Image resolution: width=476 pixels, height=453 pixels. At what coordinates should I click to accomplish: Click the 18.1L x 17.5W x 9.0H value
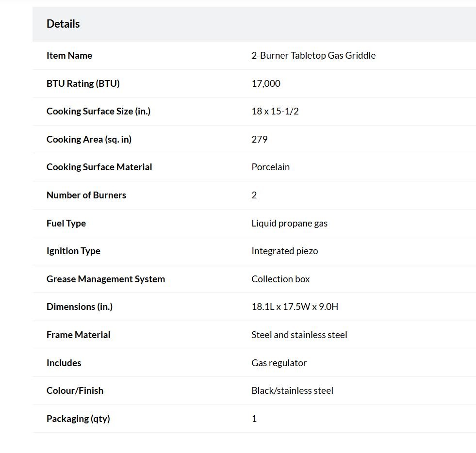coord(295,307)
